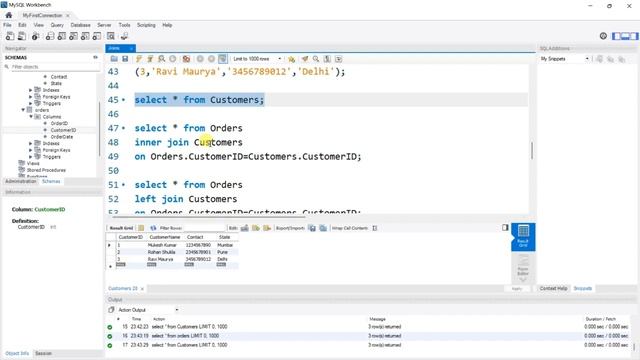Beautify the query with the broom icon
This screenshot has width=640, height=360.
305,59
